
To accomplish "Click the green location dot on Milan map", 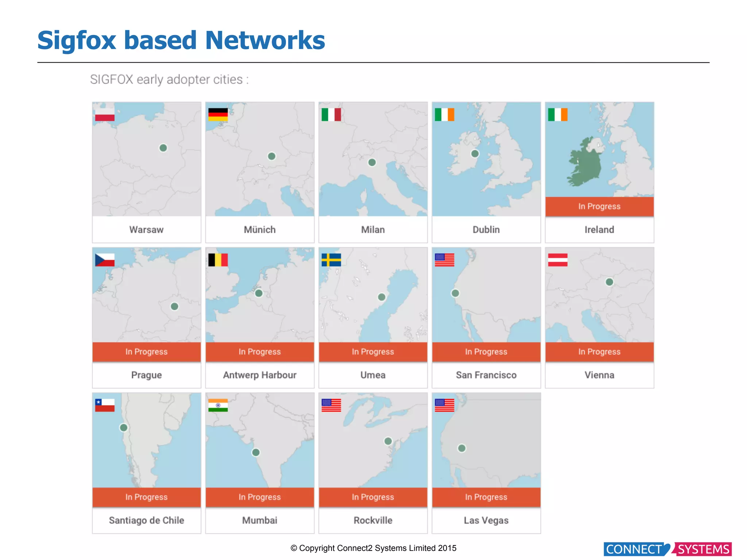I will coord(372,162).
